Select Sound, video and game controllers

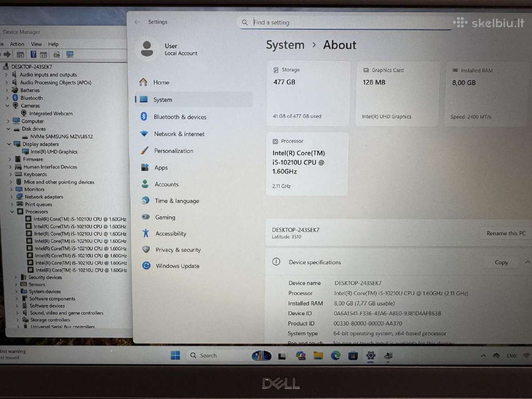(66, 313)
